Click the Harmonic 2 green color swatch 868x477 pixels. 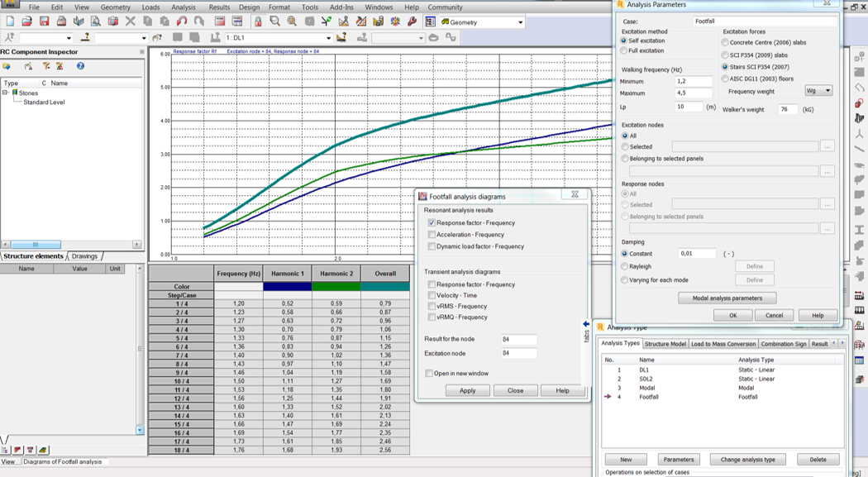click(336, 287)
